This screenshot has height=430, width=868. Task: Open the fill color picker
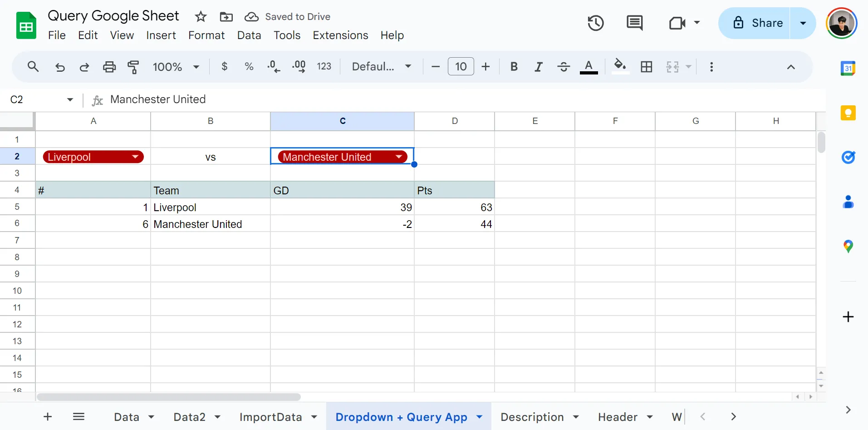click(620, 67)
